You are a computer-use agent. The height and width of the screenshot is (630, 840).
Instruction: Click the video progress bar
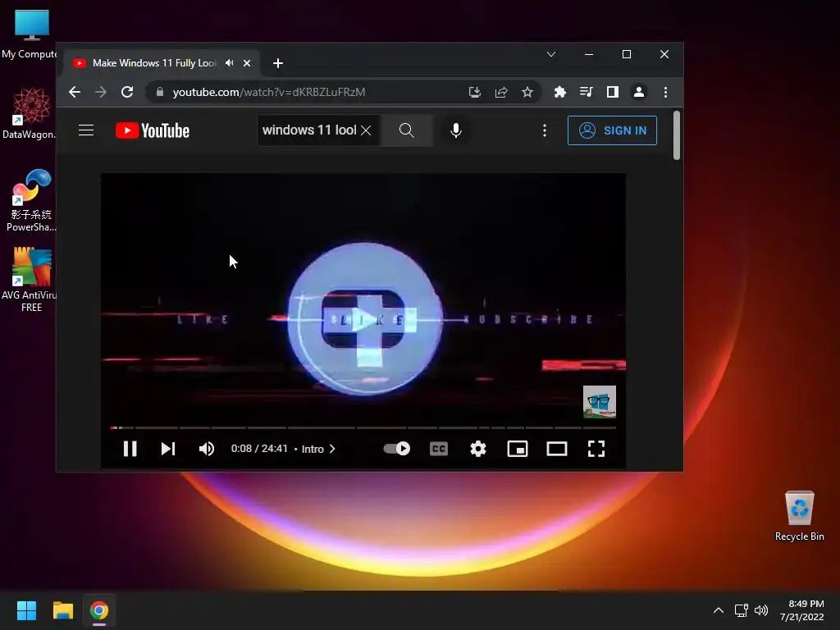point(363,427)
